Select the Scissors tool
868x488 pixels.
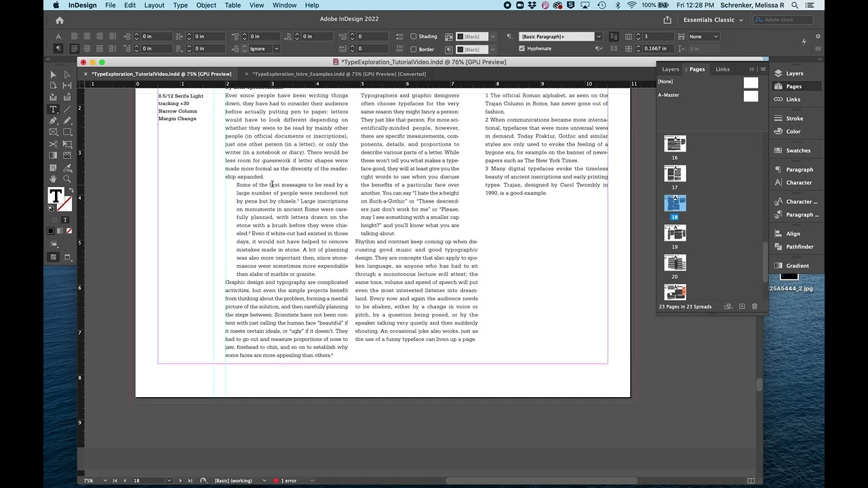54,144
